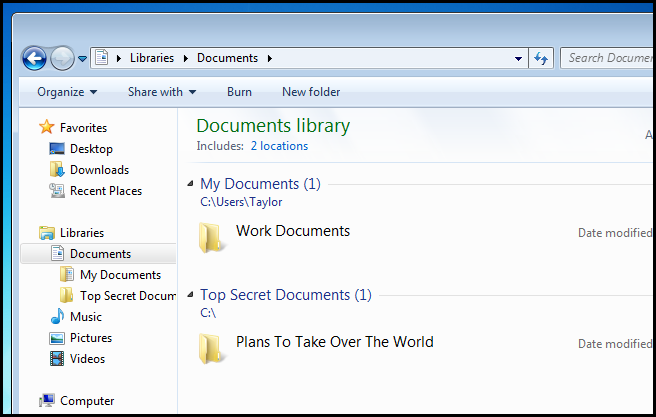Open Downloads in the navigation pane
Image resolution: width=656 pixels, height=417 pixels.
coord(100,170)
